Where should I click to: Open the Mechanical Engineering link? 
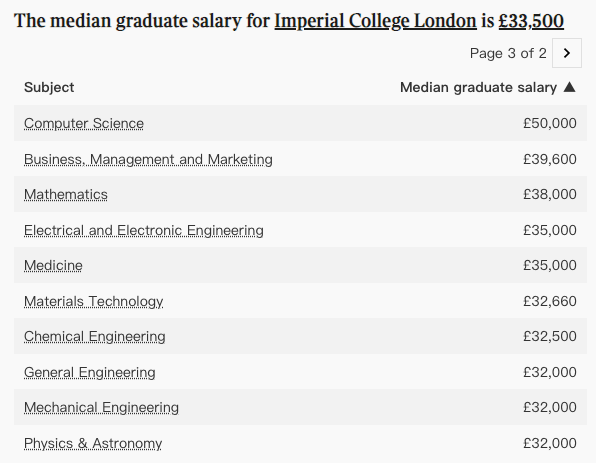tap(101, 408)
